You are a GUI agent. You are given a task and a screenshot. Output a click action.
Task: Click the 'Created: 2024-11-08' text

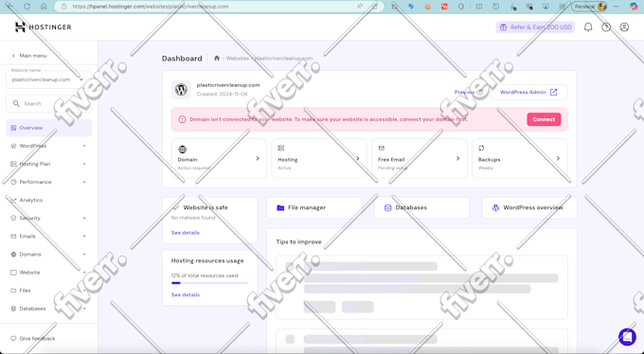(222, 94)
